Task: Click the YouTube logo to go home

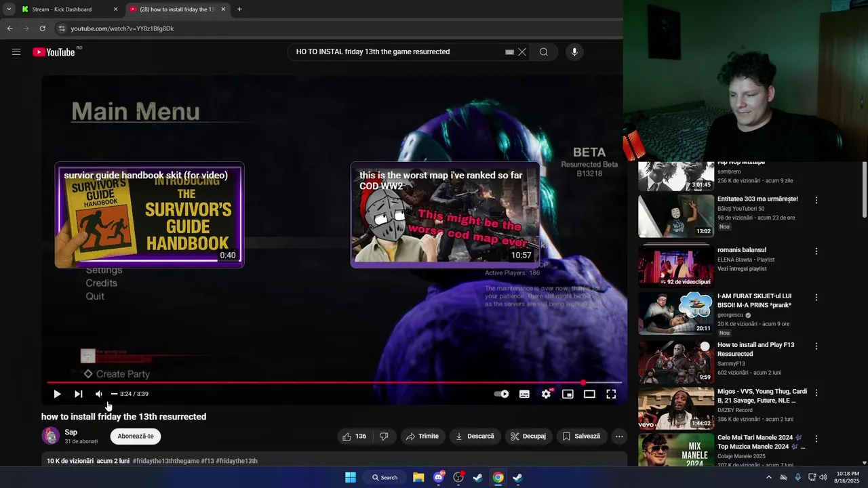Action: 54,52
